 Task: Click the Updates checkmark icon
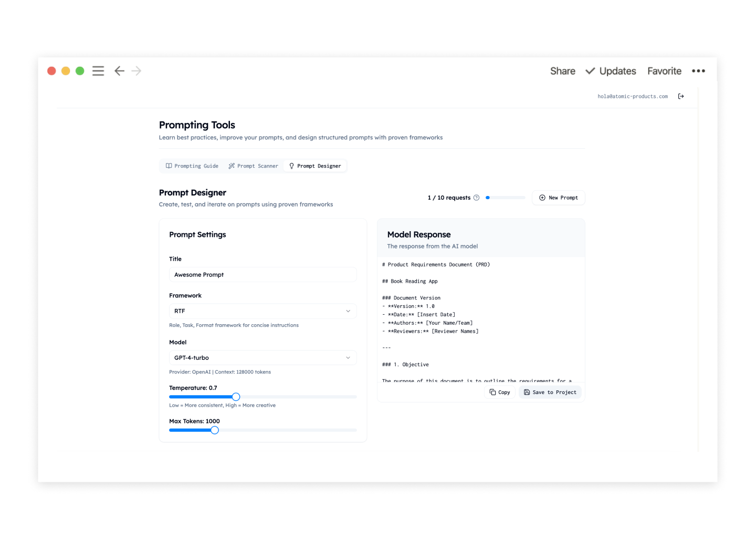[590, 71]
